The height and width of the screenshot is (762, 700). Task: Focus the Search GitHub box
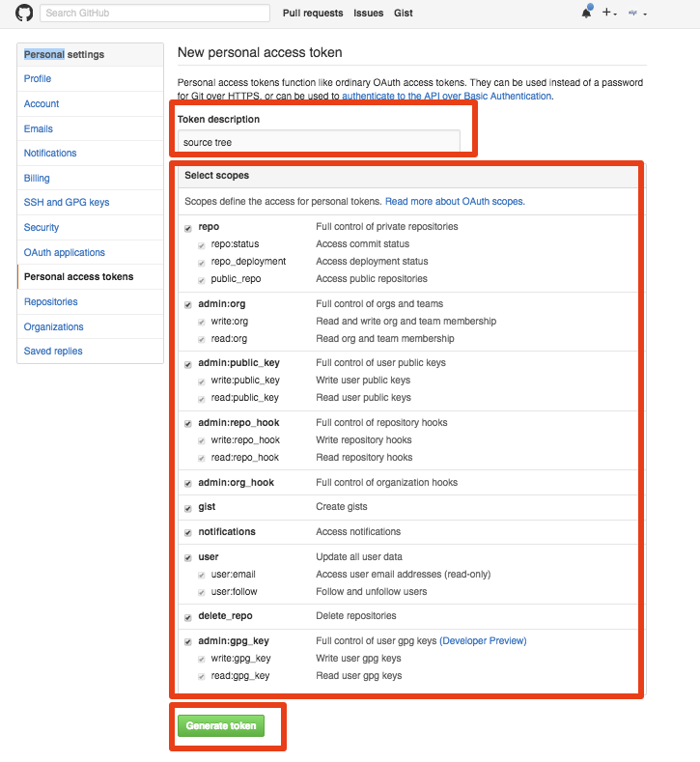tap(154, 14)
